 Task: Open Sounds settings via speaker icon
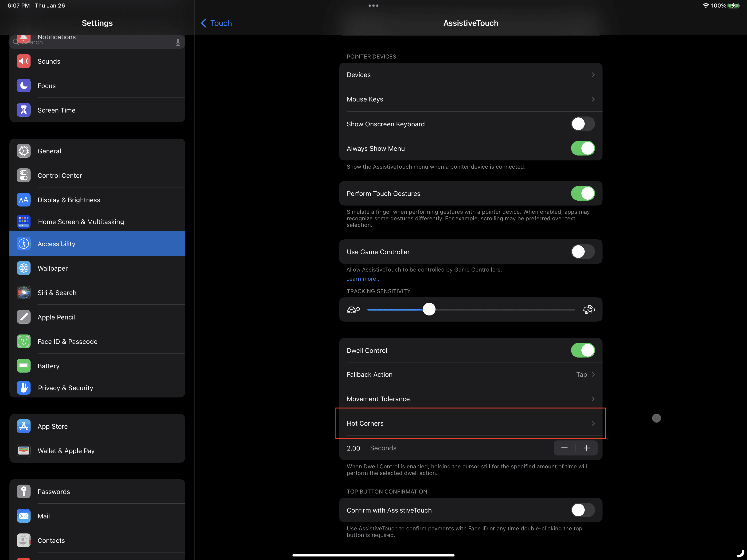24,61
